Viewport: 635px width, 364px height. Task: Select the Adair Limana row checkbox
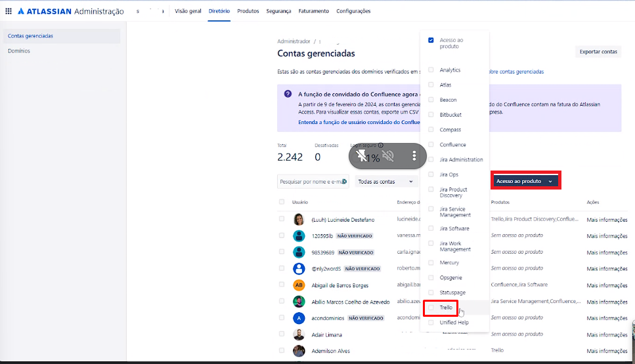tap(282, 334)
